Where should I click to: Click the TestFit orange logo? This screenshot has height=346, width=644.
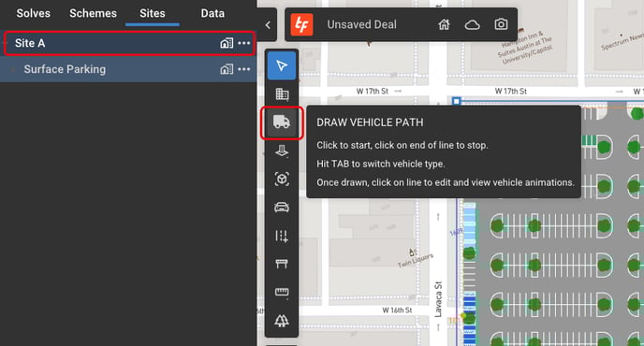tap(301, 24)
